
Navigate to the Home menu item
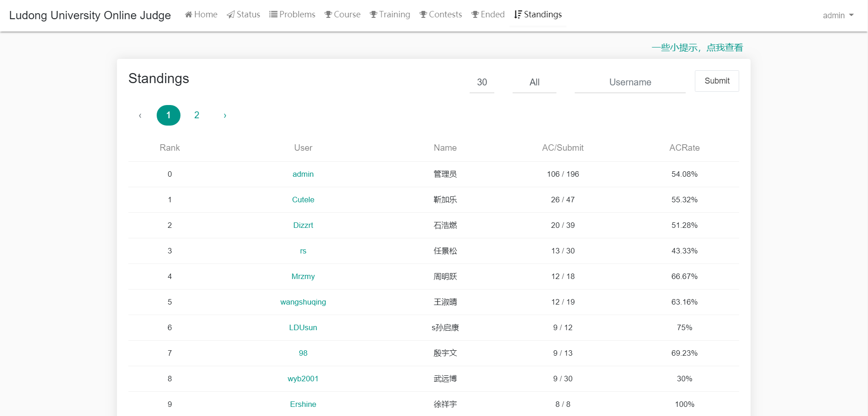pyautogui.click(x=201, y=14)
